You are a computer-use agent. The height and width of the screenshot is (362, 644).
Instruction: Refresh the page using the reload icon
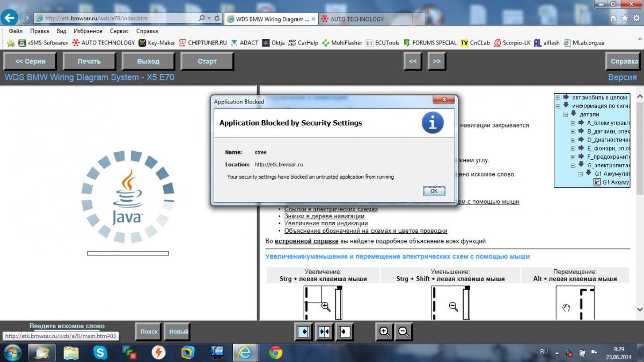tap(217, 18)
